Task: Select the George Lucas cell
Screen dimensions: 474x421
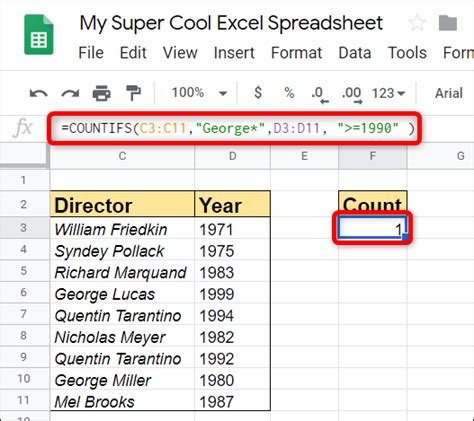Action: click(122, 294)
